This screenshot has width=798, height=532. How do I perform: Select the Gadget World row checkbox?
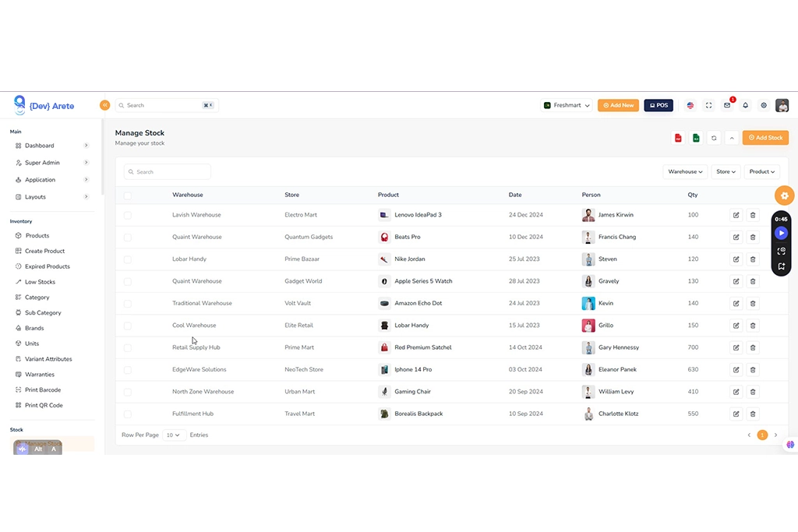pyautogui.click(x=127, y=281)
